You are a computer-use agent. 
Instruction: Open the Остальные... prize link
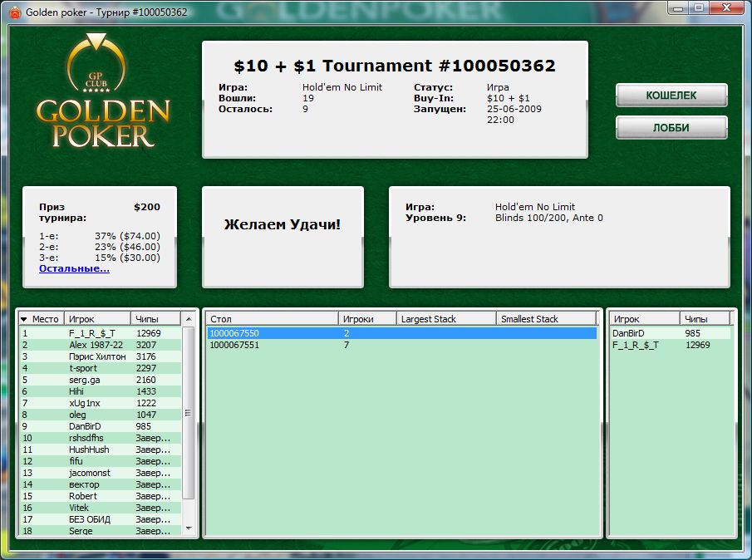(x=74, y=268)
